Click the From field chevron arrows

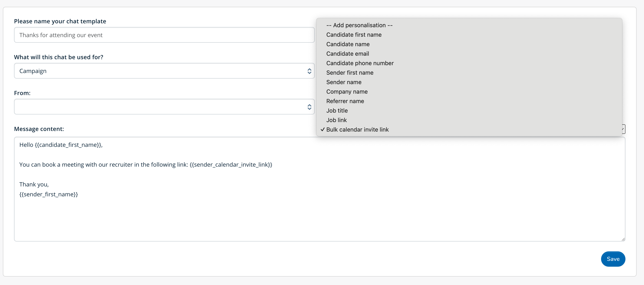click(x=309, y=107)
